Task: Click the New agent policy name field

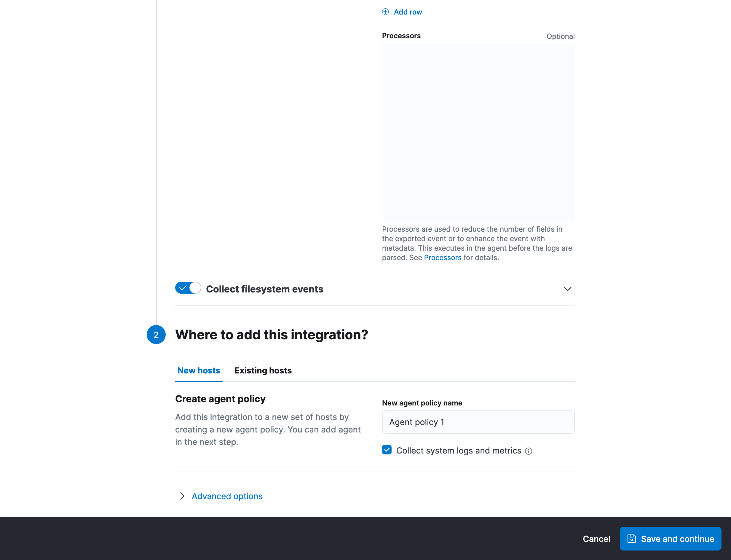Action: click(x=478, y=422)
